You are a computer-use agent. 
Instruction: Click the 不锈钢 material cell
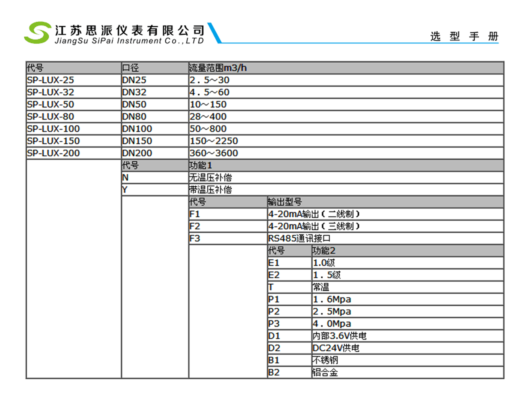point(408,360)
